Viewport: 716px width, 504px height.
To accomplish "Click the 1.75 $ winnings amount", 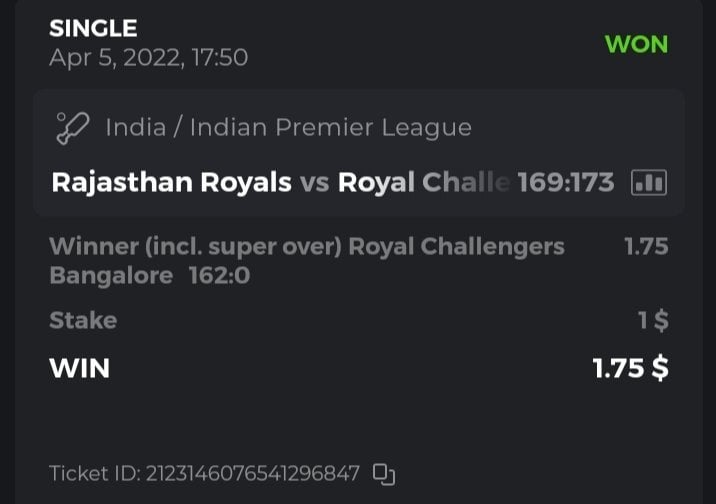I will [x=630, y=368].
